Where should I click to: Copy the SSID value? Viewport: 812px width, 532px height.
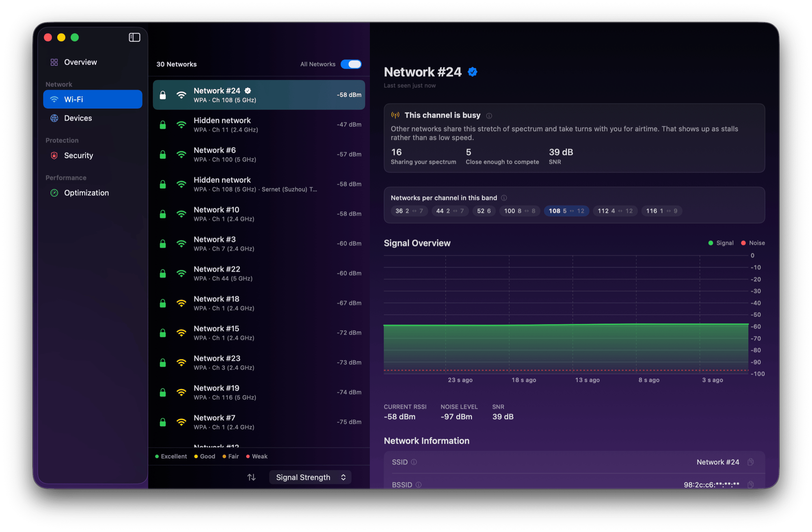(751, 462)
